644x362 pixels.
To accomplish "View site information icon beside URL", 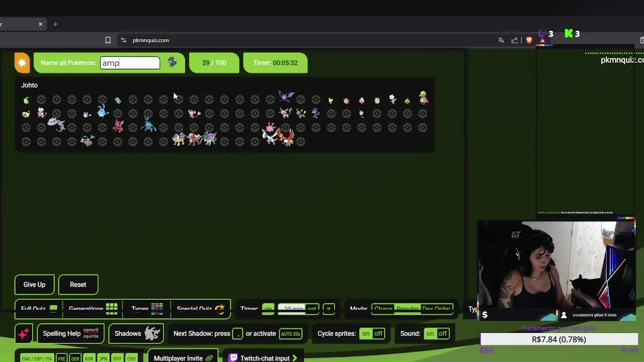I will (123, 40).
